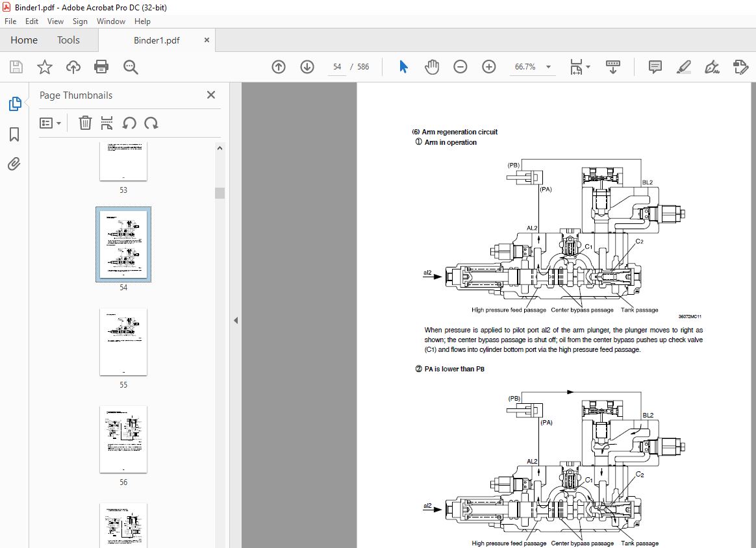Screen dimensions: 756x548
Task: Open thumbnail options menu dropdown
Action: [x=50, y=123]
